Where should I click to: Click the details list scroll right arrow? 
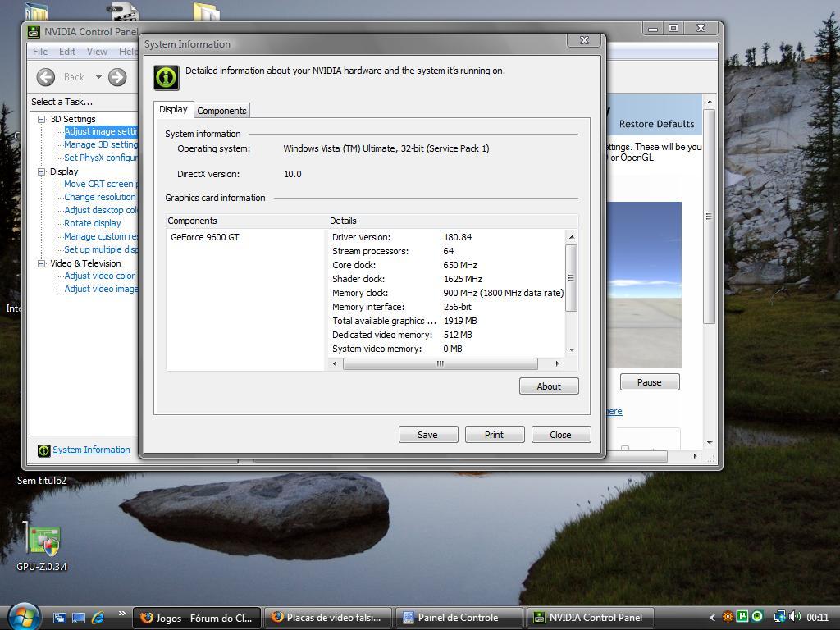point(557,363)
